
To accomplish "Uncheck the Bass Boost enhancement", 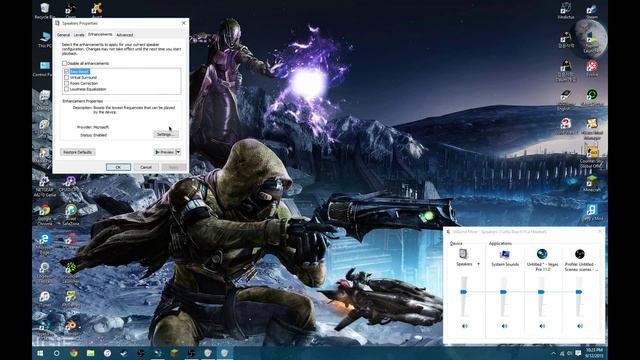I will 67,71.
